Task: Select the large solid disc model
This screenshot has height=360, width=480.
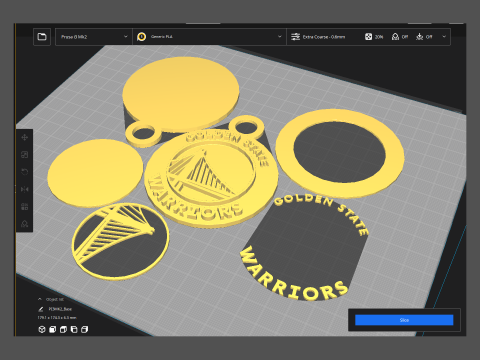Action: coord(181,93)
